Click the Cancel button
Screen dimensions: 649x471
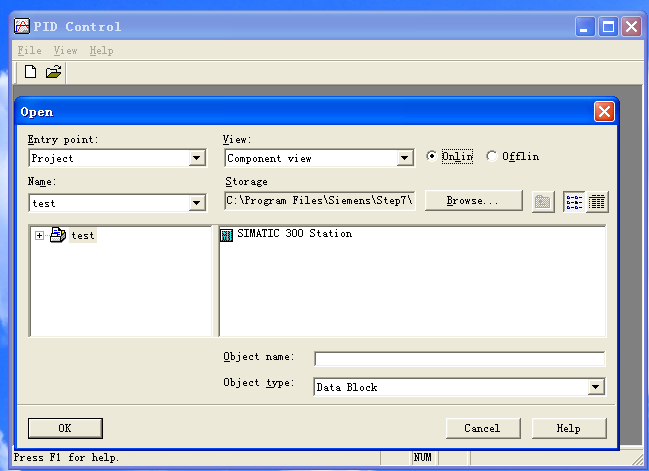click(x=483, y=428)
